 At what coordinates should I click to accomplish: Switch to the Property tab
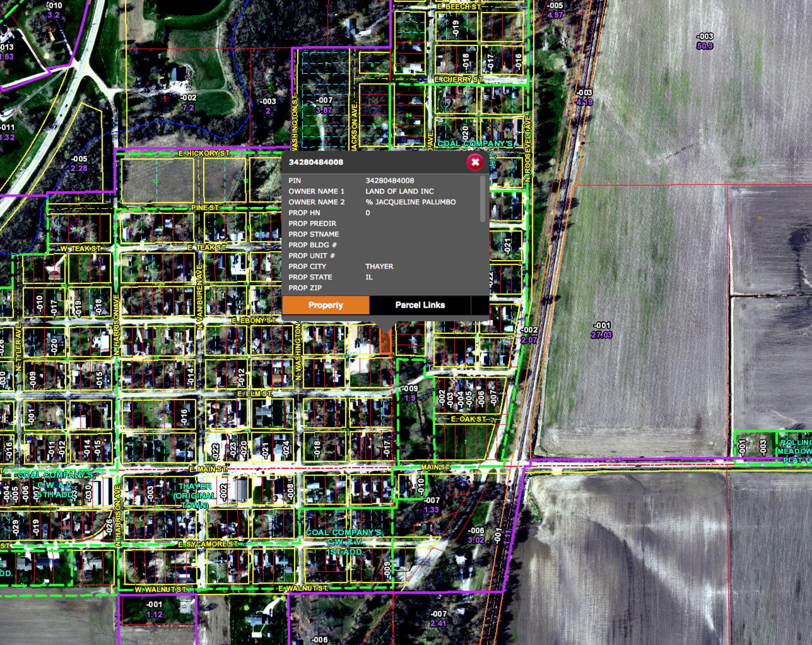(326, 305)
